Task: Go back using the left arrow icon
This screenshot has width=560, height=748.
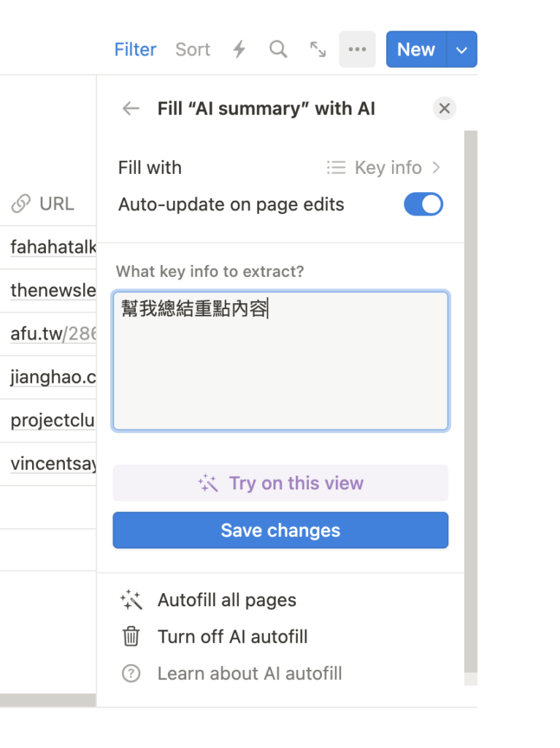Action: (131, 109)
